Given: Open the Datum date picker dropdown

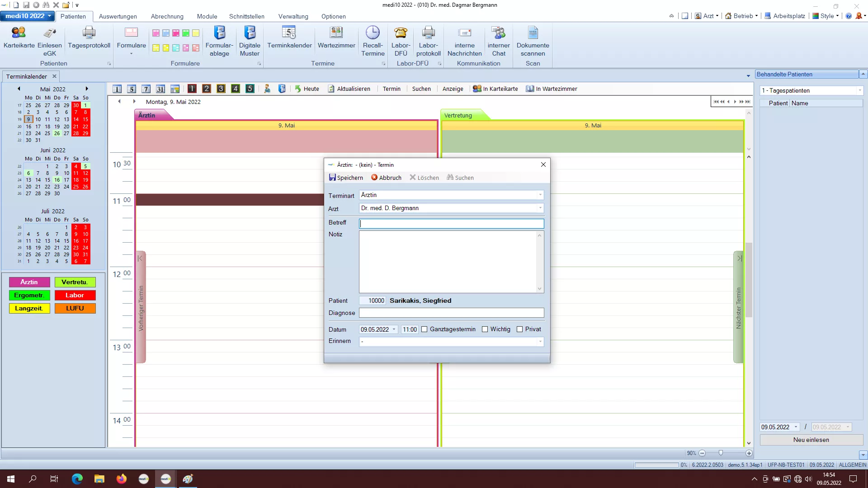Looking at the screenshot, I should point(394,329).
